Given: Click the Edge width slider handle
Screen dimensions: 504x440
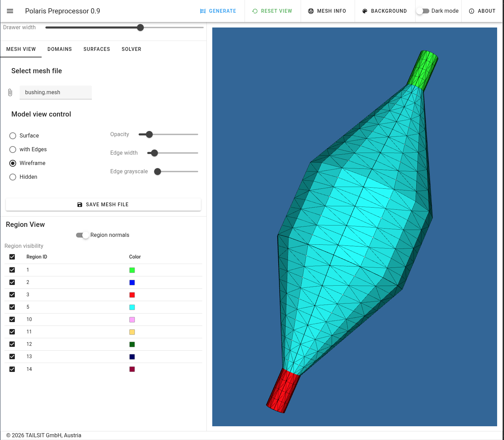Looking at the screenshot, I should tap(154, 153).
